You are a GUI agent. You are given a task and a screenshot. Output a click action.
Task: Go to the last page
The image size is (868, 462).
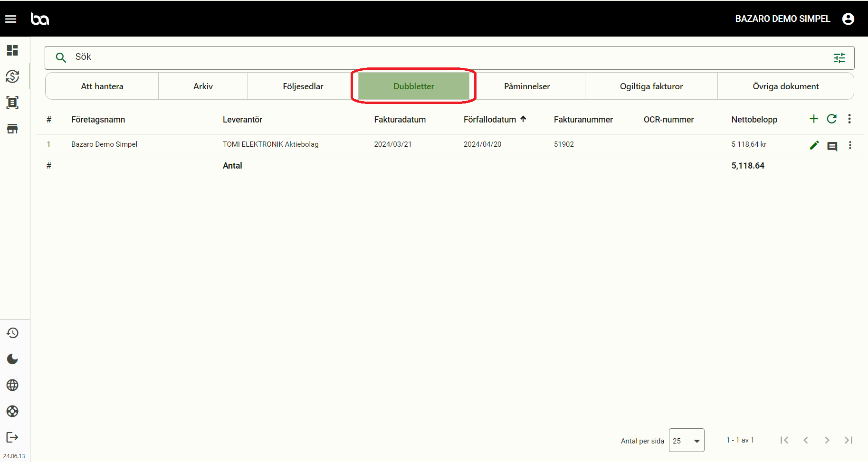click(x=849, y=440)
